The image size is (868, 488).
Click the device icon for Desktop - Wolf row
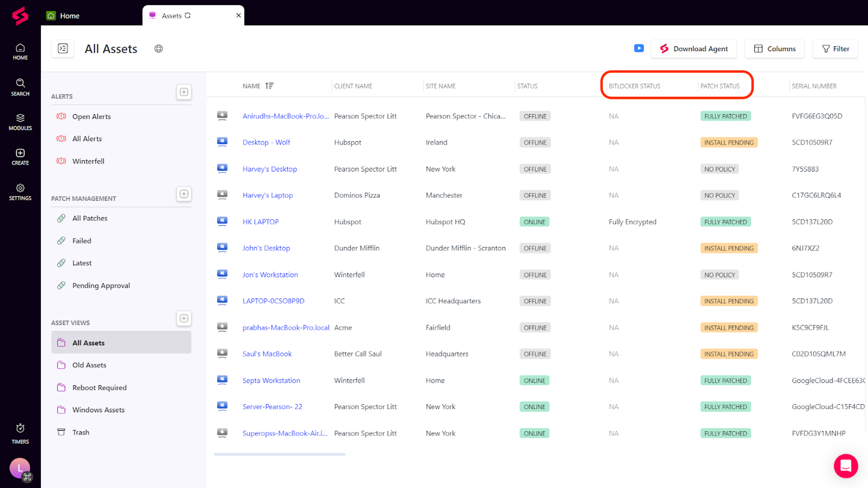(x=222, y=142)
